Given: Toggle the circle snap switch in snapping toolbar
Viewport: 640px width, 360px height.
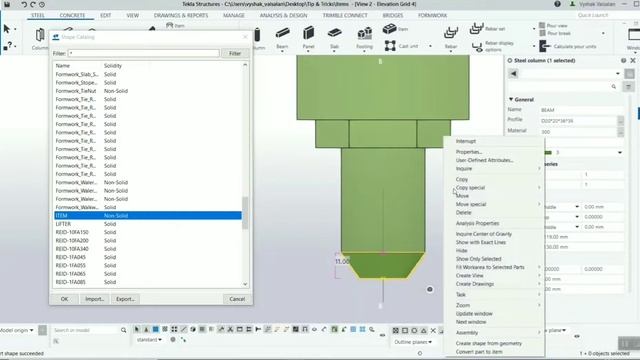Looking at the screenshot, I should click(x=414, y=330).
